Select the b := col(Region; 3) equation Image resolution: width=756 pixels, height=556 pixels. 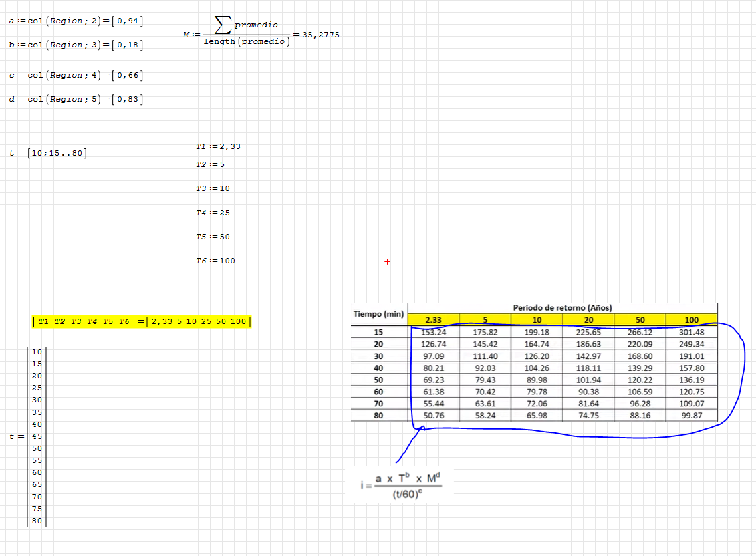(x=76, y=45)
